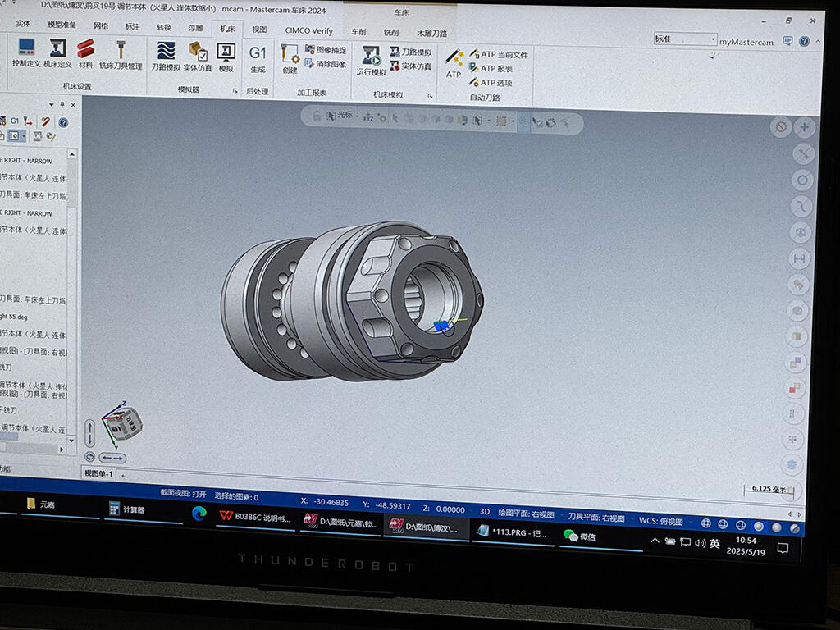Viewport: 840px width, 630px height.
Task: Open B0386C 说明书 WPS document in taskbar
Action: 256,518
